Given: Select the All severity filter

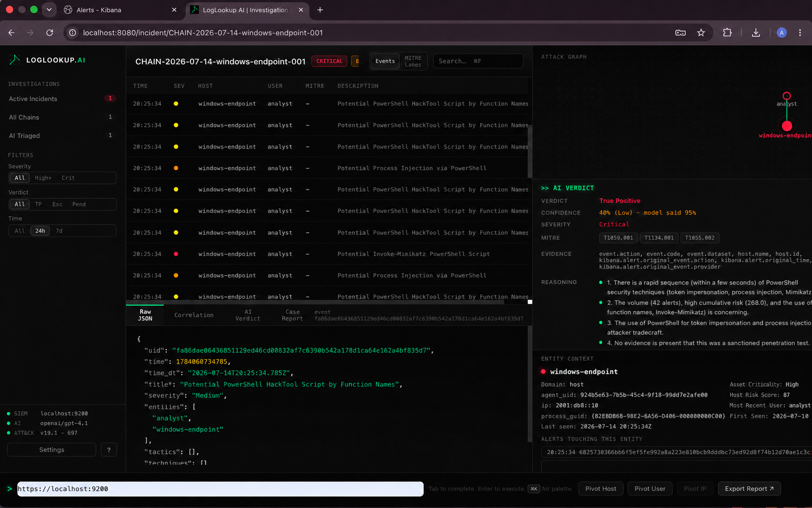Looking at the screenshot, I should 19,178.
